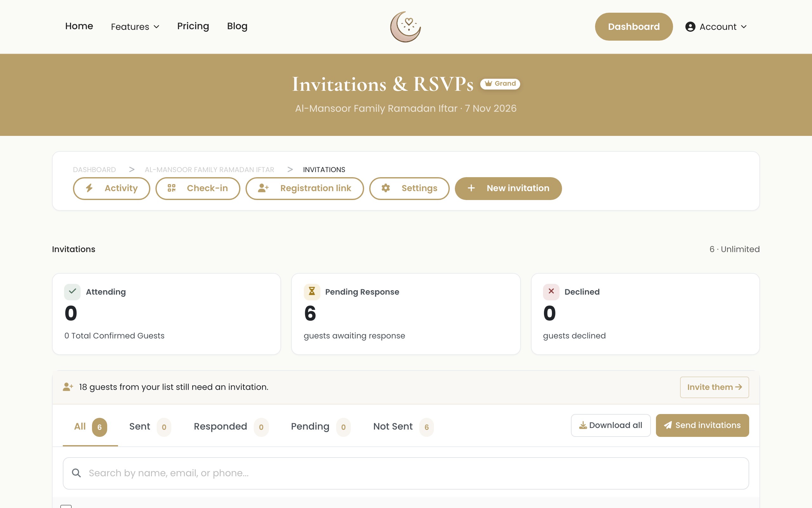Click the magnifying glass search icon

(x=76, y=473)
